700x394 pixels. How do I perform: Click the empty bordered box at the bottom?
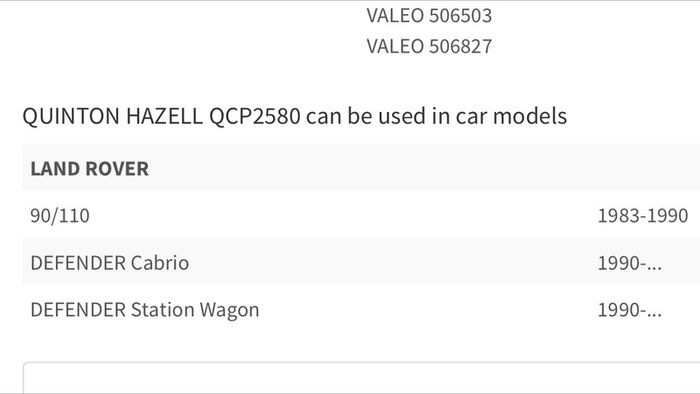(x=361, y=378)
